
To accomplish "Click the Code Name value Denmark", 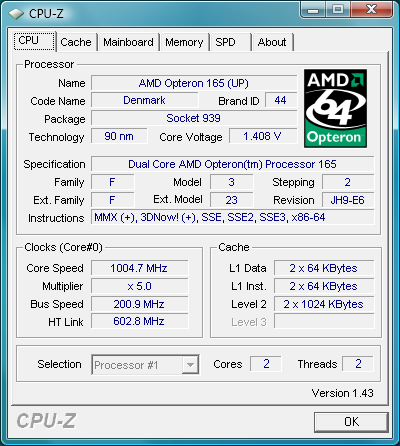I will [145, 100].
